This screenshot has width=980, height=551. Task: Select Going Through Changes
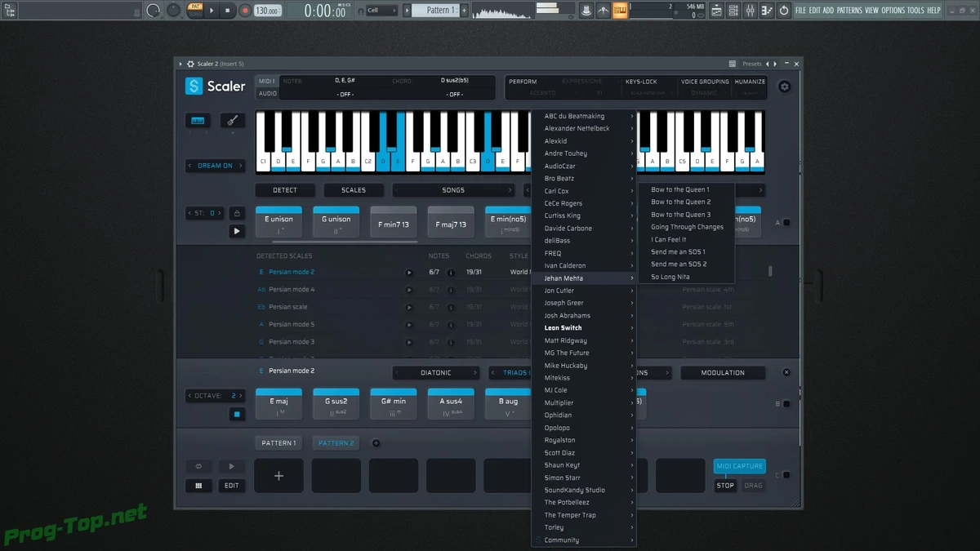[687, 227]
